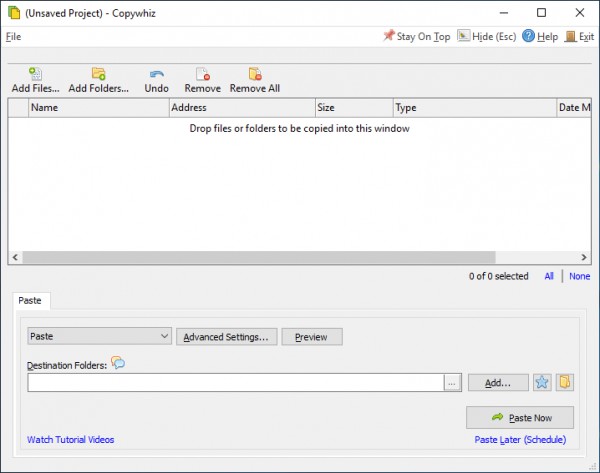The width and height of the screenshot is (600, 473).
Task: Open Advanced Settings
Action: [x=227, y=337]
